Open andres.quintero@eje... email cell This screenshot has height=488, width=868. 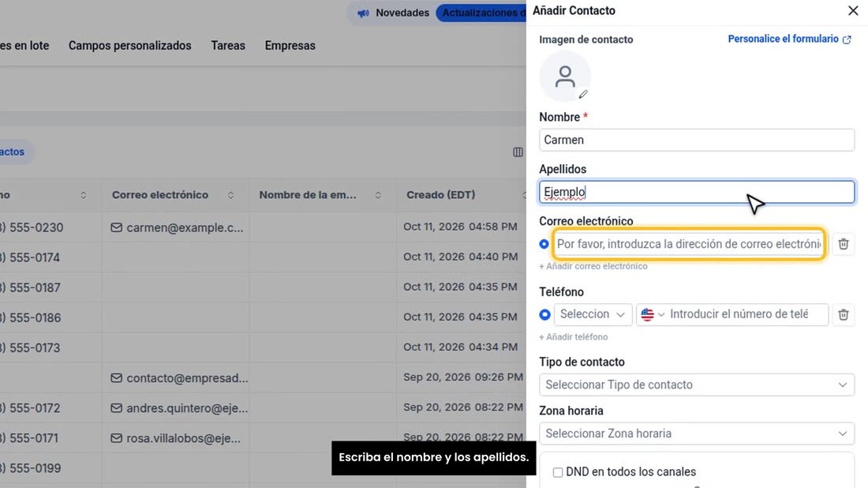tap(187, 408)
